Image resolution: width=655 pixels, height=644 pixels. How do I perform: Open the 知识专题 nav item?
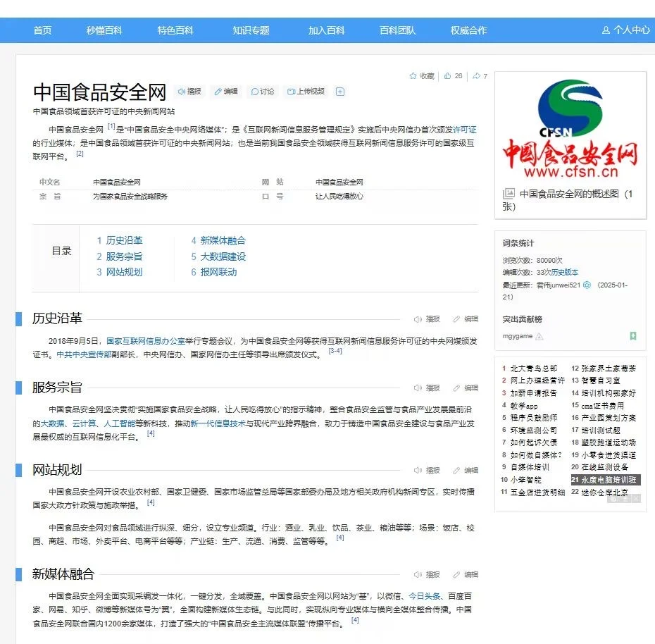pos(251,30)
